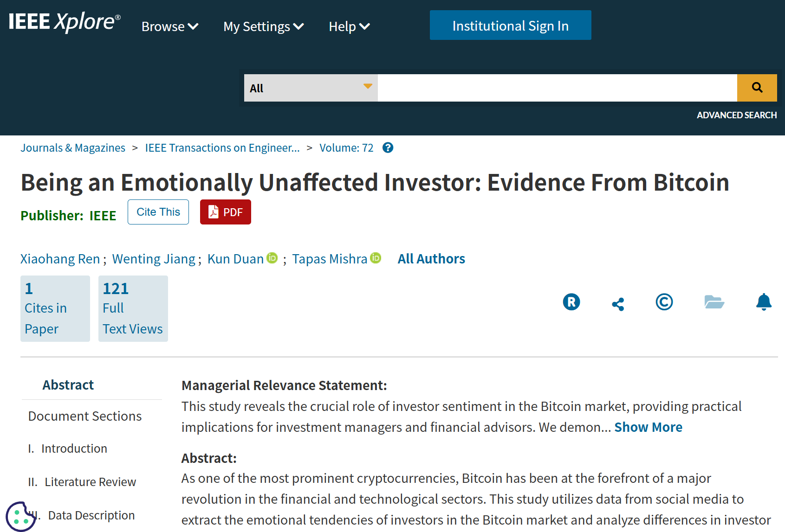Click inside the search input field
Image resolution: width=785 pixels, height=532 pixels.
click(x=557, y=88)
